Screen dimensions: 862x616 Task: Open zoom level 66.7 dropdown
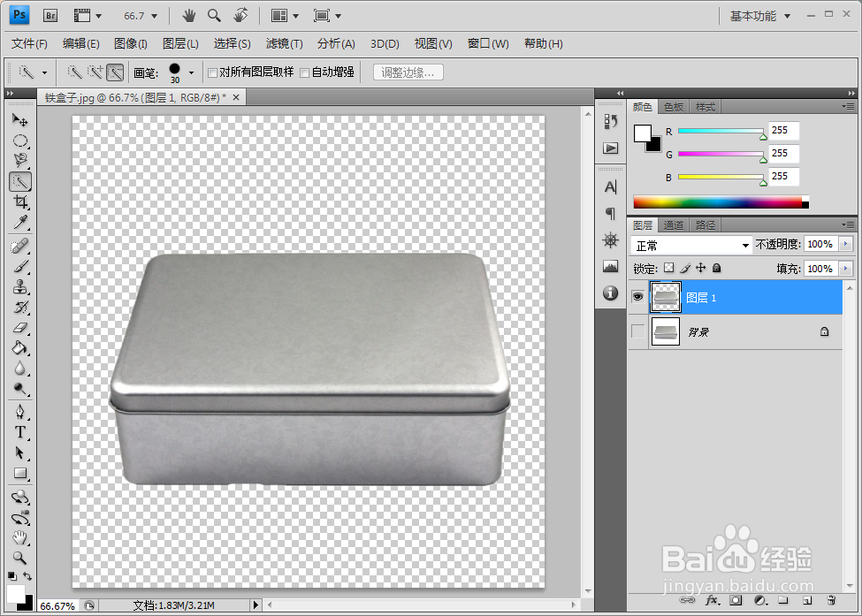pyautogui.click(x=154, y=16)
